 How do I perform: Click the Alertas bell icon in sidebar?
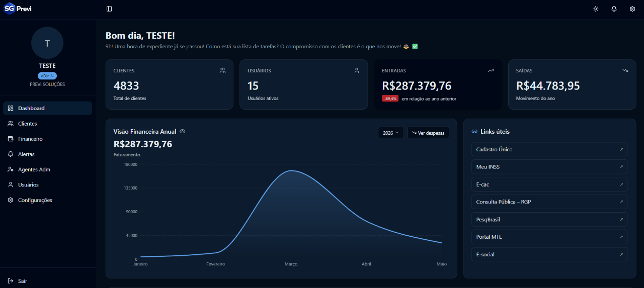(x=11, y=154)
